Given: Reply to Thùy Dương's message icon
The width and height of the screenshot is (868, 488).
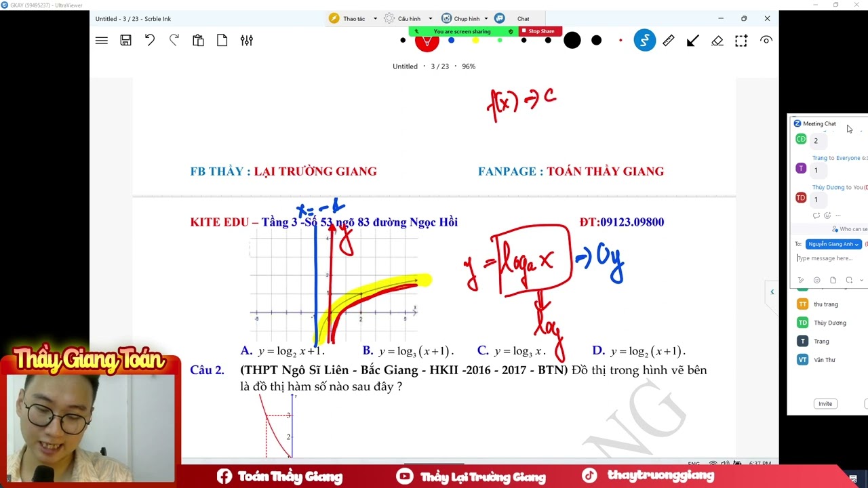Looking at the screenshot, I should pos(816,216).
